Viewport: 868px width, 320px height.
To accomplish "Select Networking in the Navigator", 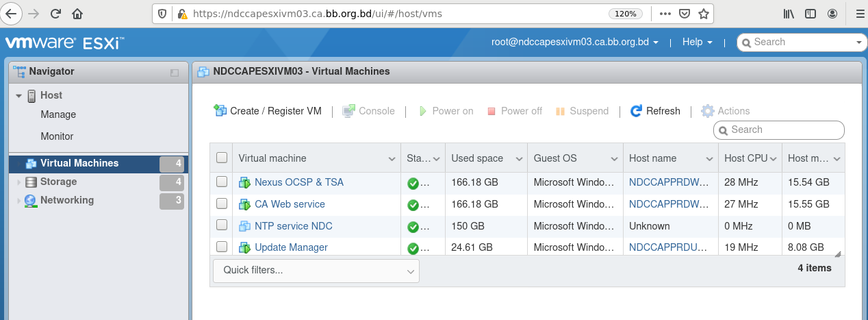I will [67, 200].
